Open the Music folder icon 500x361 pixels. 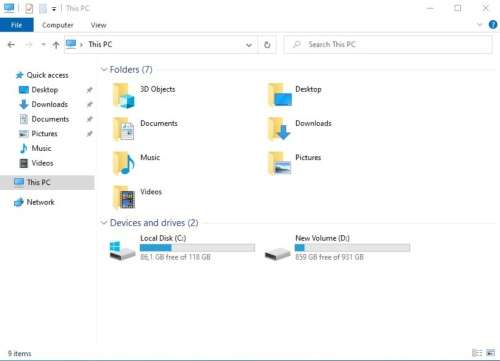124,163
